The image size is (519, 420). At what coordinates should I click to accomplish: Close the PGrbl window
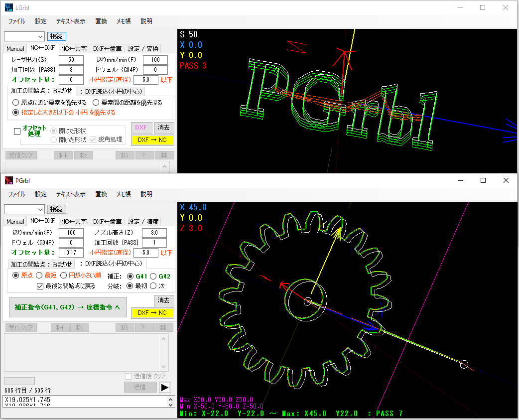[506, 180]
